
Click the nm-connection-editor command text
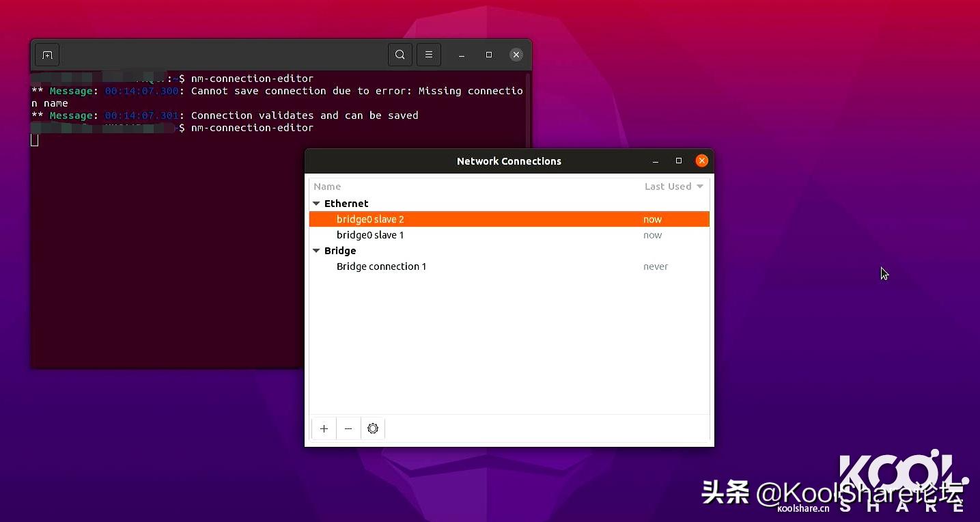(x=253, y=78)
